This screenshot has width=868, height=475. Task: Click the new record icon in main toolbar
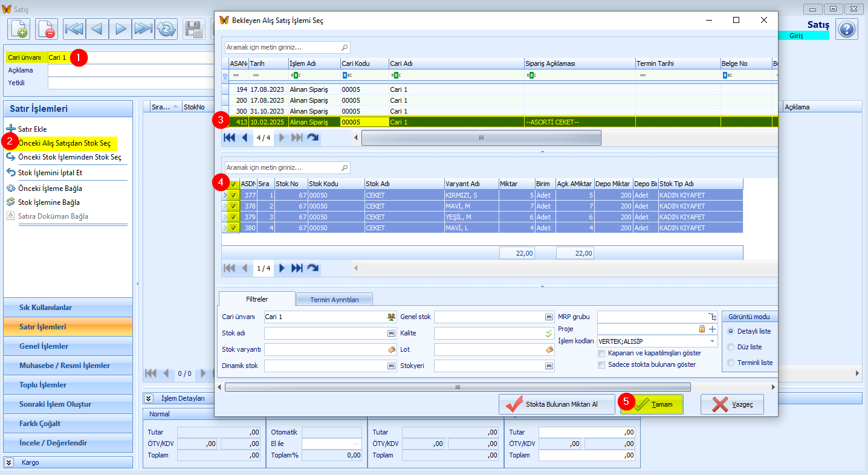[x=19, y=29]
